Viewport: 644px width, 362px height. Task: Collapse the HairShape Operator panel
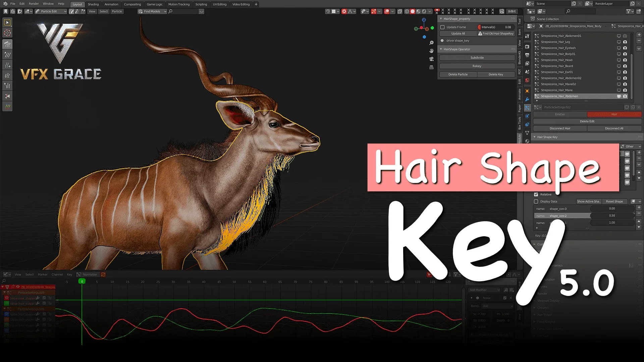441,49
